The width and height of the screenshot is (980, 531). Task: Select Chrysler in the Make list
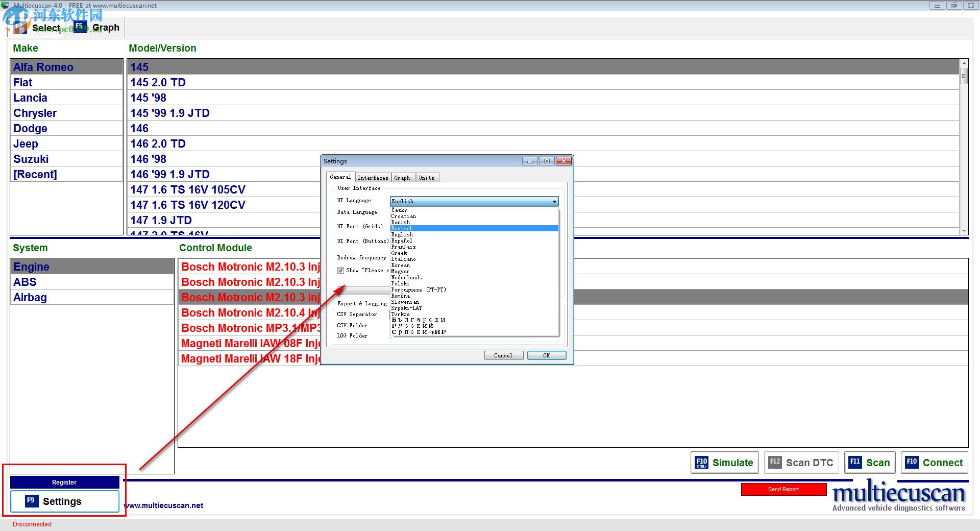coord(66,113)
